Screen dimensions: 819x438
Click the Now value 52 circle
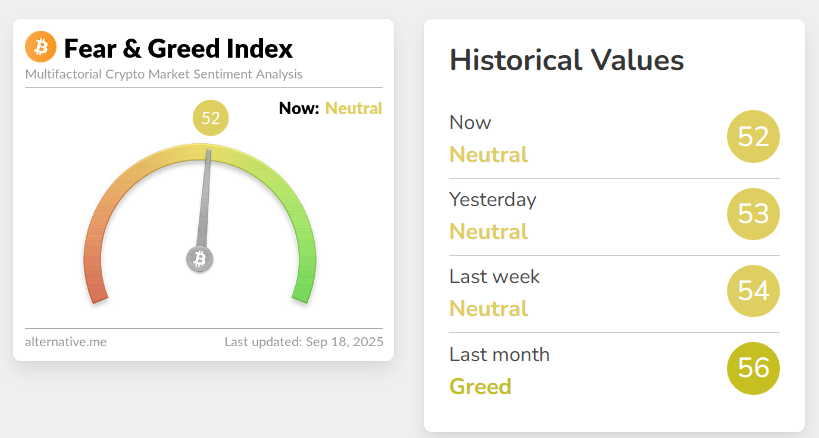(753, 136)
